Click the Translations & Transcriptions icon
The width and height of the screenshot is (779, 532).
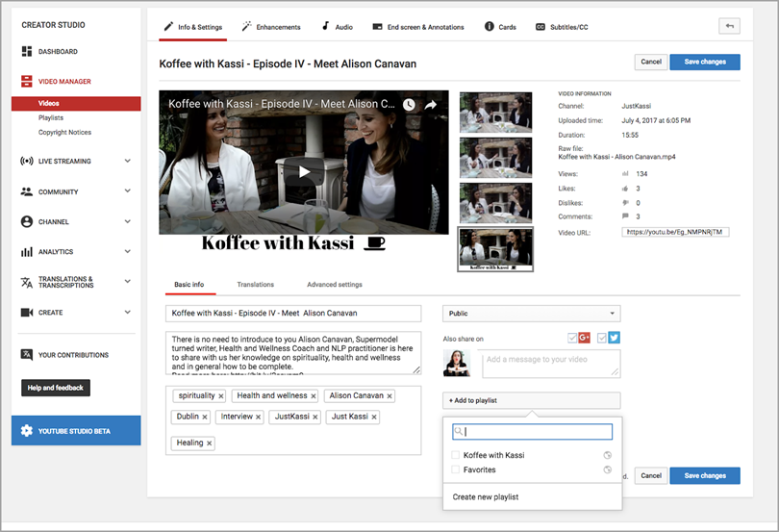27,282
